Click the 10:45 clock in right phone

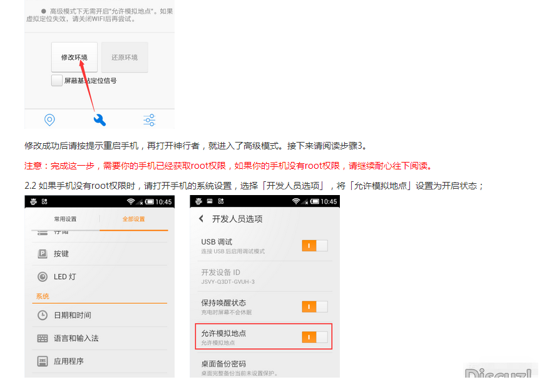point(329,201)
